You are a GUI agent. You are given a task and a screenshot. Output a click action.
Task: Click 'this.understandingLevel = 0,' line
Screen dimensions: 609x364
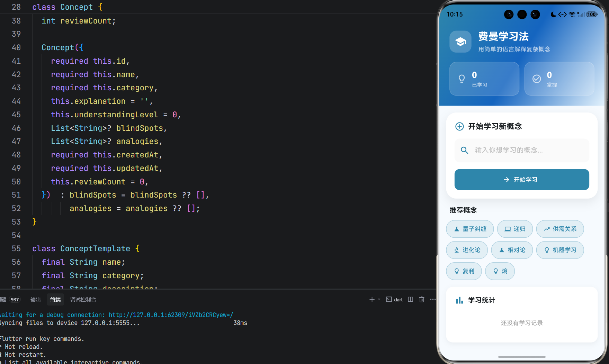116,115
